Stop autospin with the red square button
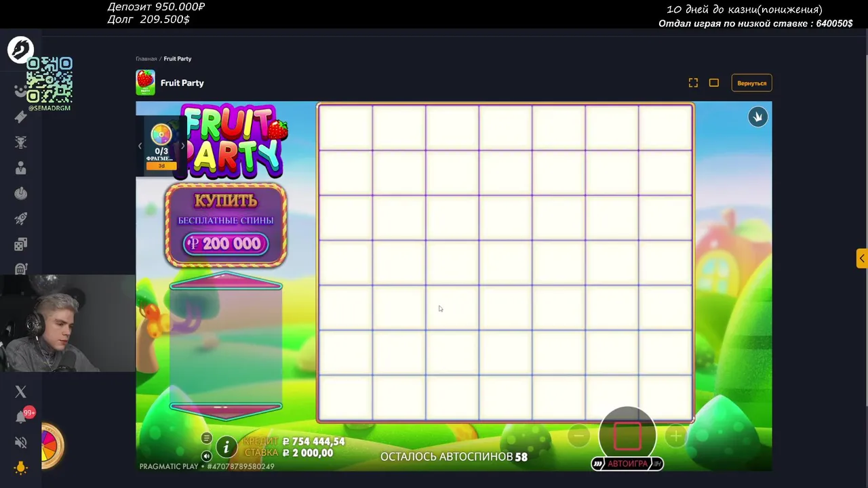 (x=627, y=436)
